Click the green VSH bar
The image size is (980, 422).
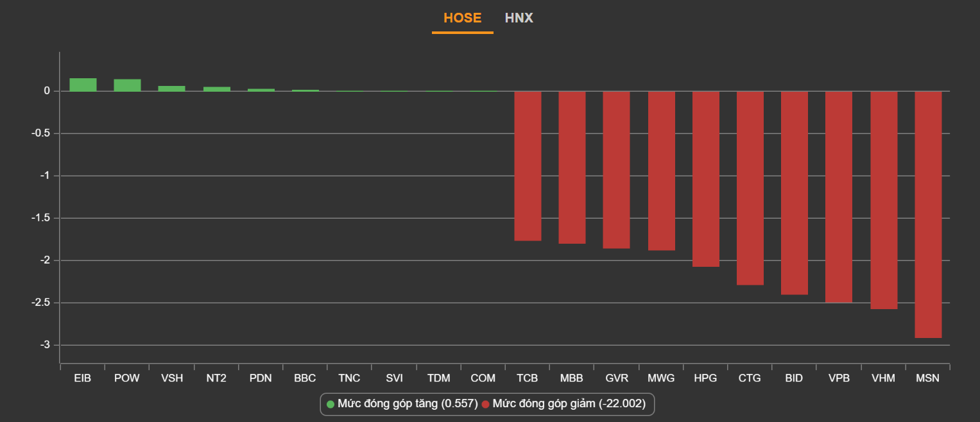click(x=172, y=89)
